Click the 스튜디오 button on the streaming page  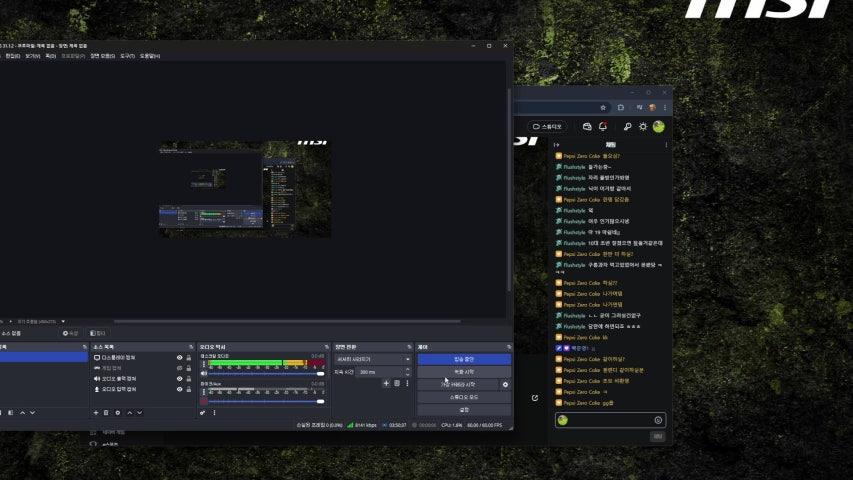[x=547, y=126]
